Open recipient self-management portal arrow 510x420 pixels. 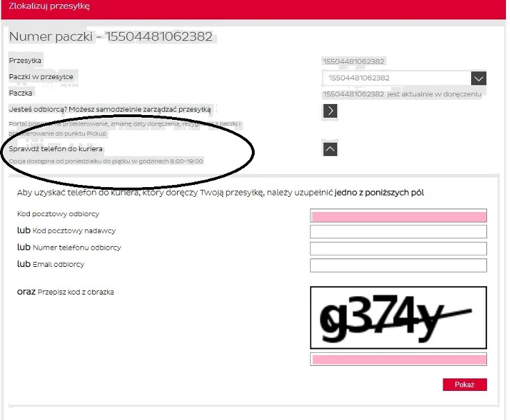[330, 111]
